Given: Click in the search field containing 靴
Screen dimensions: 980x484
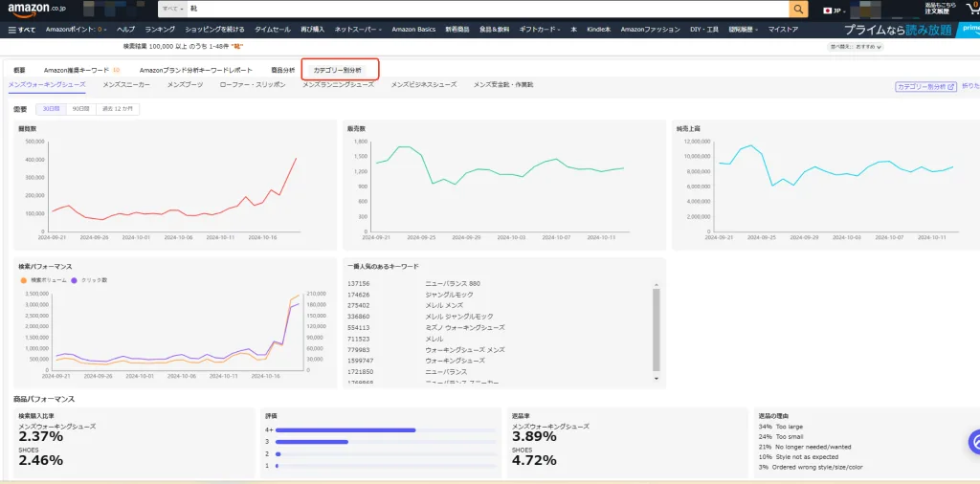Looking at the screenshot, I should point(487,10).
